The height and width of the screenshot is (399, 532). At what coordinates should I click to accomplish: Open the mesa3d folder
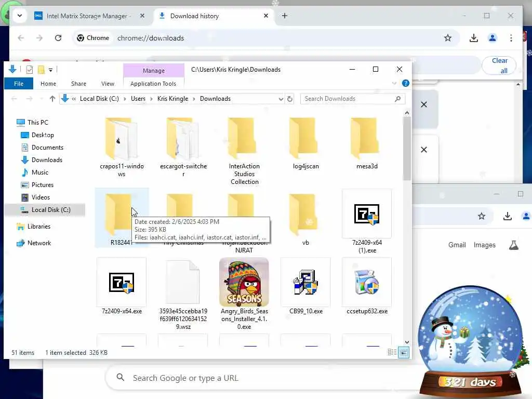(367, 143)
